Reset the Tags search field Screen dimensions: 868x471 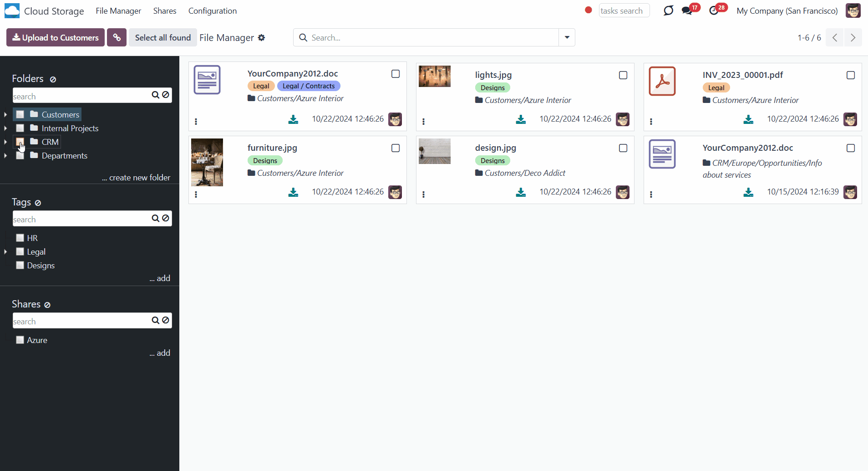click(x=166, y=219)
